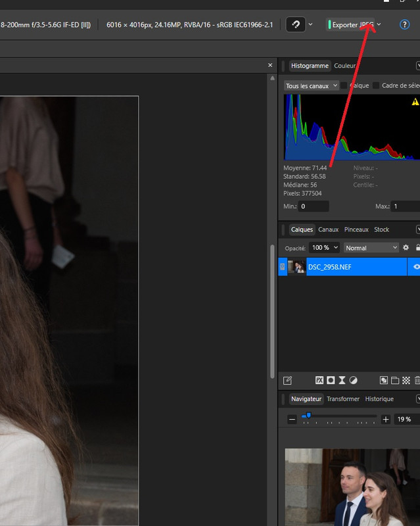Switch to the Historique tab
This screenshot has width=420, height=526.
[379, 399]
